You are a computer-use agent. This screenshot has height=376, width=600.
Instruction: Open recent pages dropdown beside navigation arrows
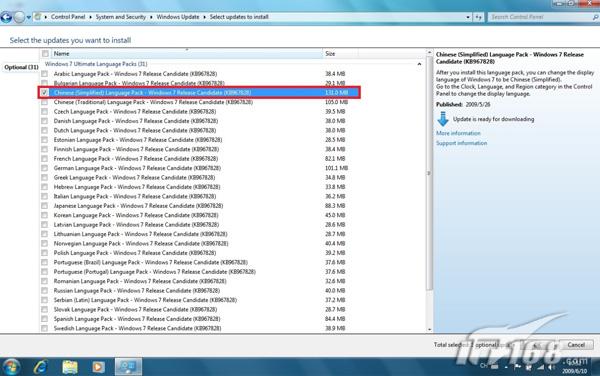(29, 18)
